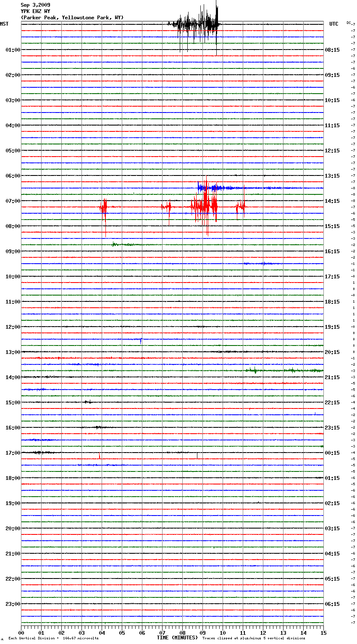Image resolution: width=357 pixels, height=644 pixels.
Task: Click the 10:15 UTC time label
Action: [332, 100]
